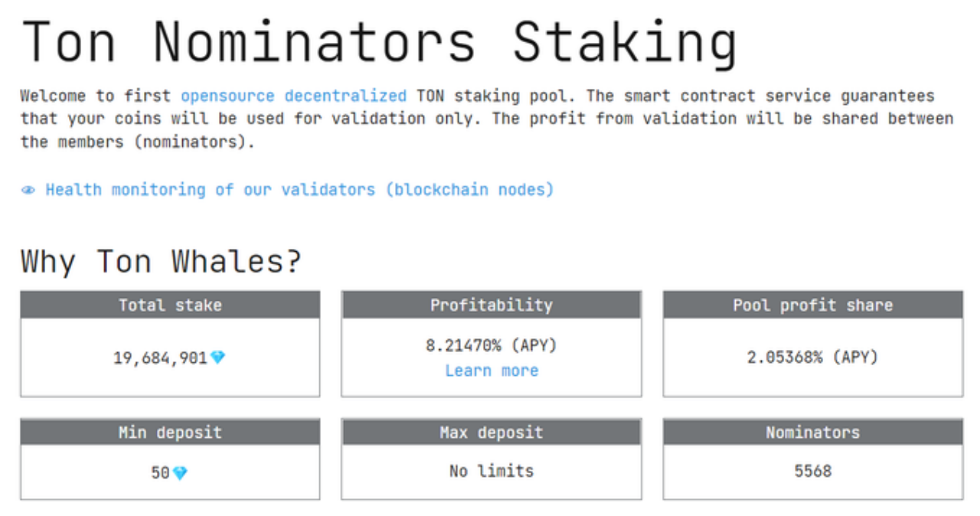Screen dimensions: 980x516
Task: Click the 5568 nominators count
Action: [813, 471]
